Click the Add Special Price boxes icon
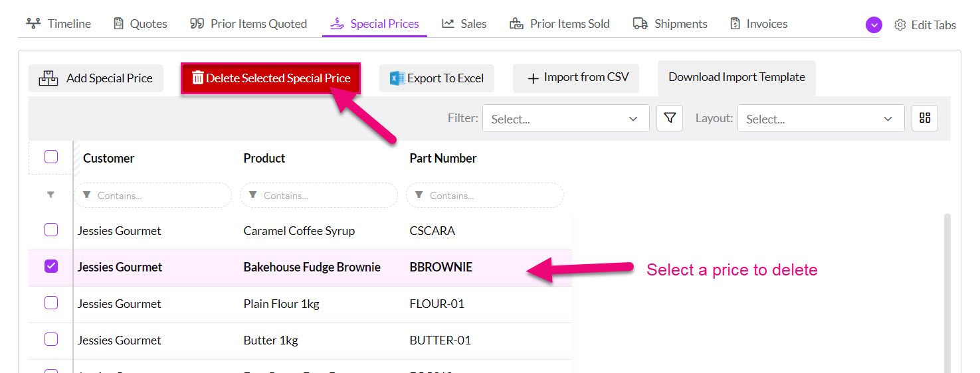 pyautogui.click(x=49, y=78)
